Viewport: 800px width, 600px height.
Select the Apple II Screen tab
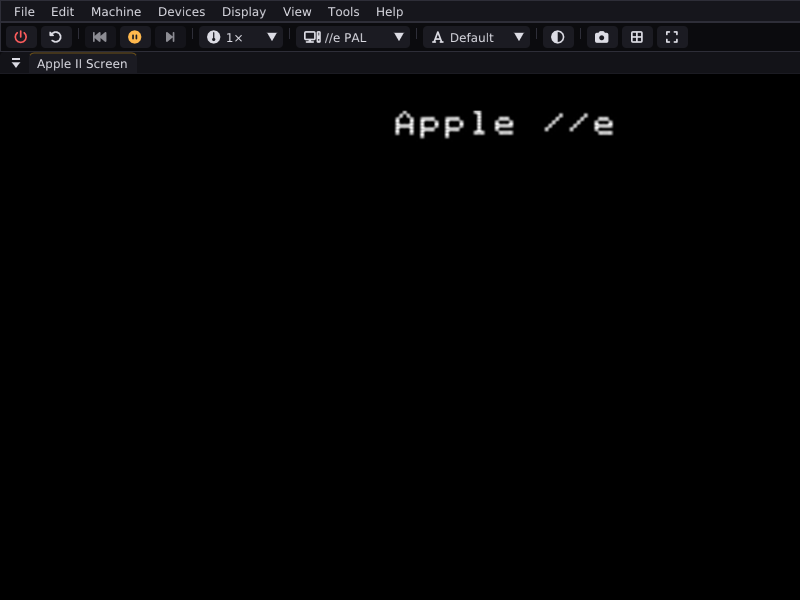pos(83,64)
